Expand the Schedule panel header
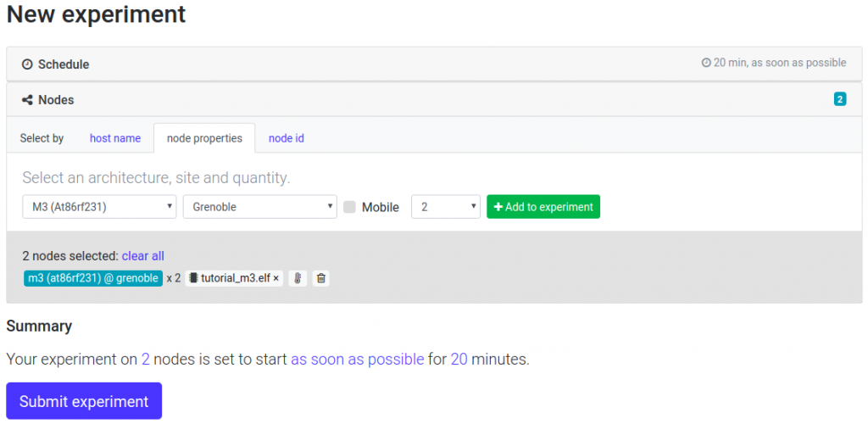 (x=434, y=64)
